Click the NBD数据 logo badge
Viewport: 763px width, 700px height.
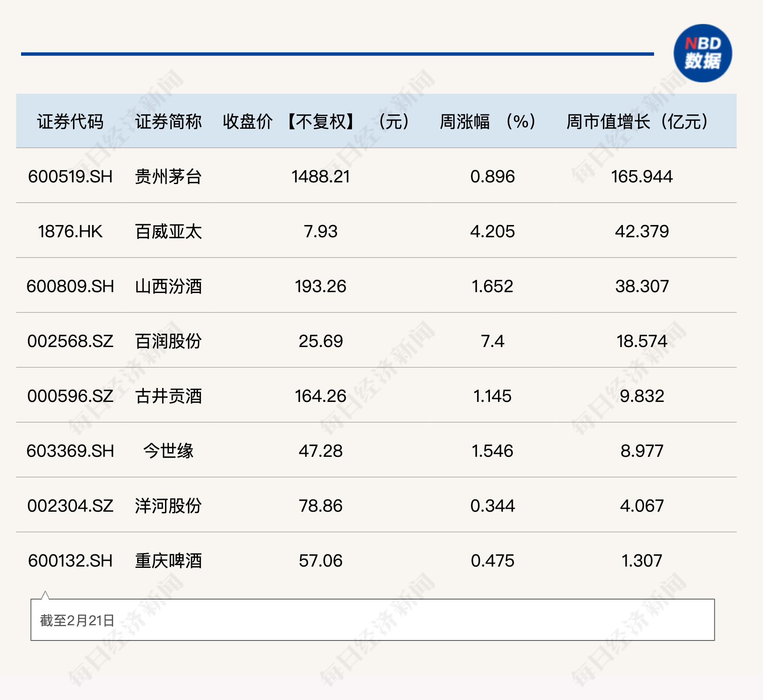point(703,53)
